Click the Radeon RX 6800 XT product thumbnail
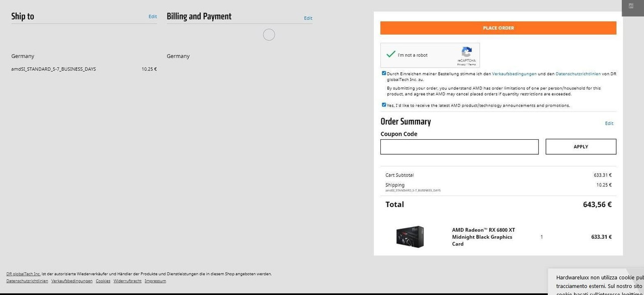 [x=410, y=237]
